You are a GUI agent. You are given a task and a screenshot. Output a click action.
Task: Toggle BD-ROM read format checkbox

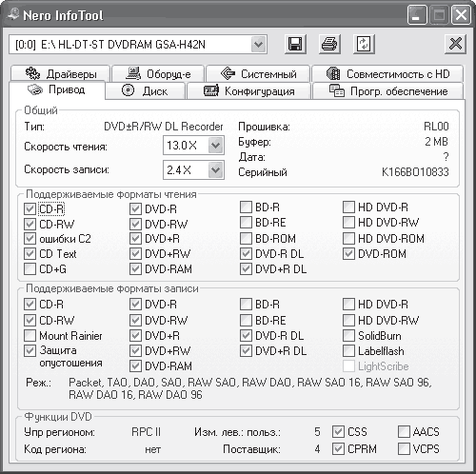pos(246,238)
